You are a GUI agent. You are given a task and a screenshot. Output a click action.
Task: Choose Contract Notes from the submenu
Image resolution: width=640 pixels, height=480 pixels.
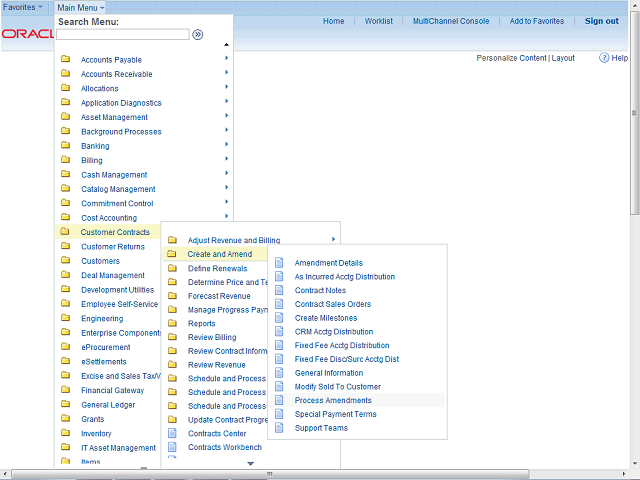tap(320, 290)
